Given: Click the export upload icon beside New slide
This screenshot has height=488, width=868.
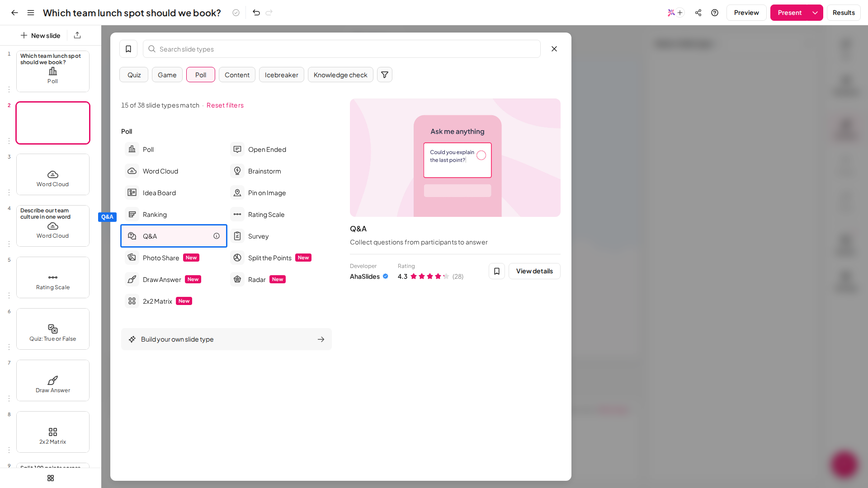Looking at the screenshot, I should pyautogui.click(x=77, y=35).
